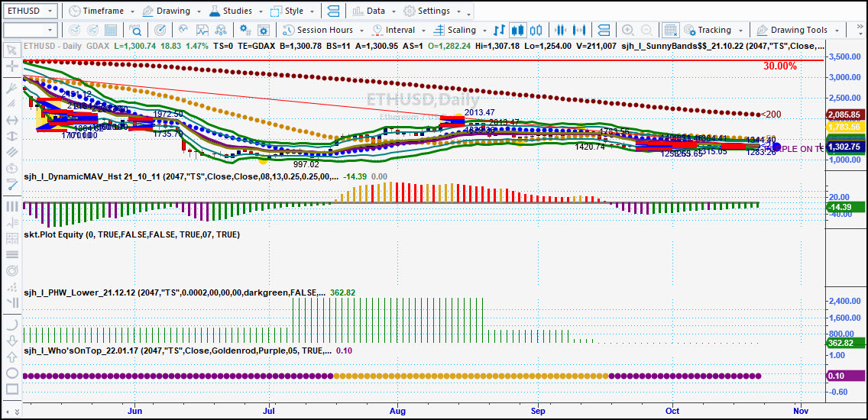
Task: Click the zoom in magnifier
Action: [628, 30]
